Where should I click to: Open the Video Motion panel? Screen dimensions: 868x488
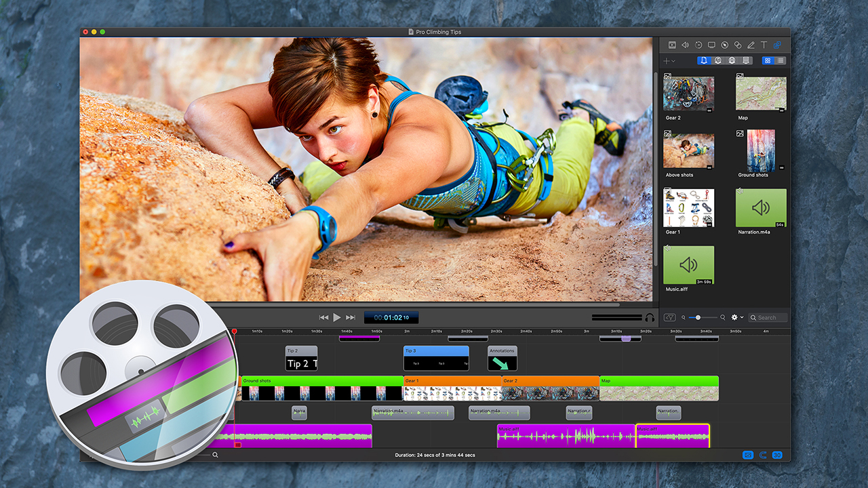(x=698, y=45)
